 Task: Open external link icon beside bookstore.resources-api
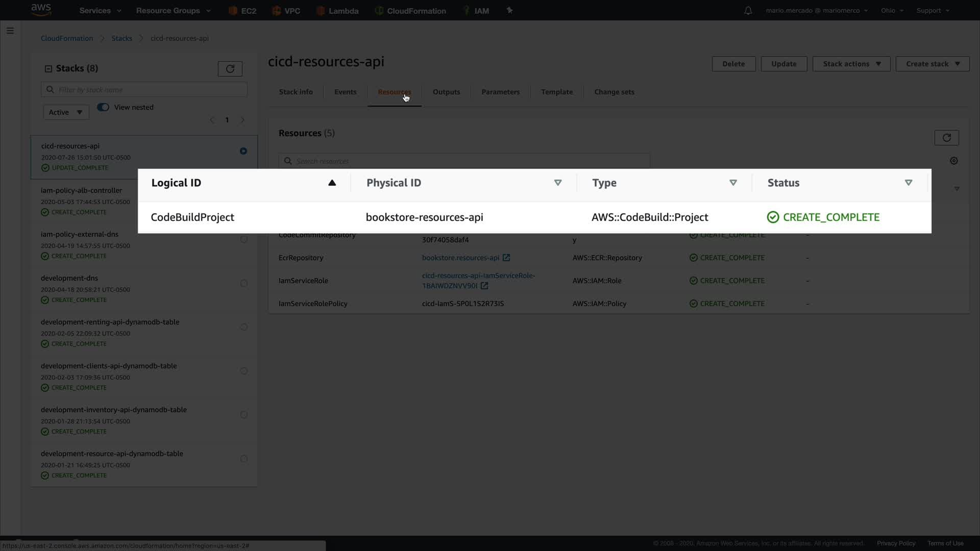pos(506,258)
